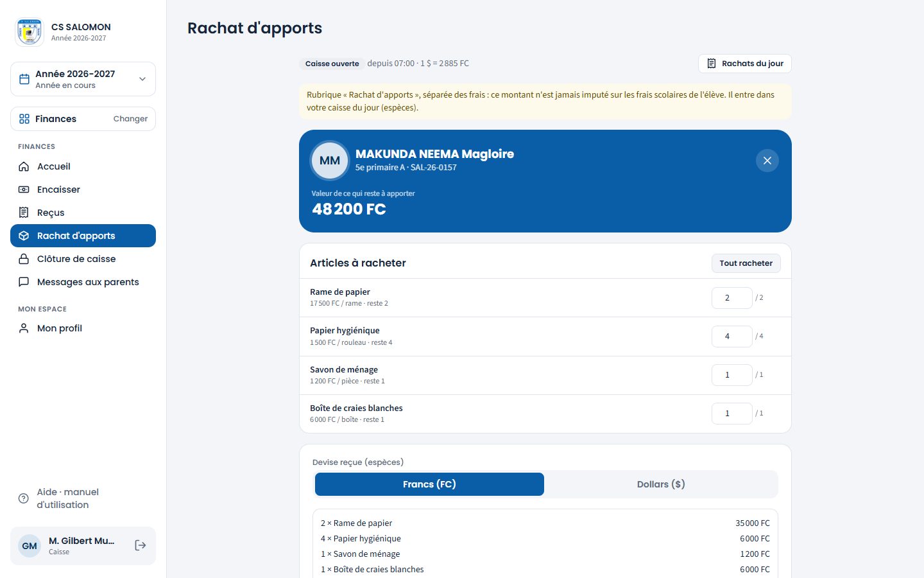Click Changer to switch module

tap(130, 119)
